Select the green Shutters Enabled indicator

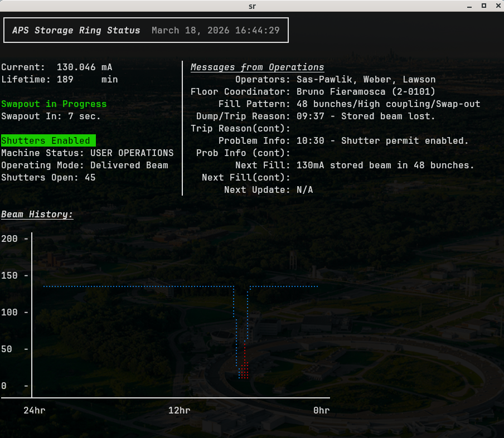tap(48, 140)
